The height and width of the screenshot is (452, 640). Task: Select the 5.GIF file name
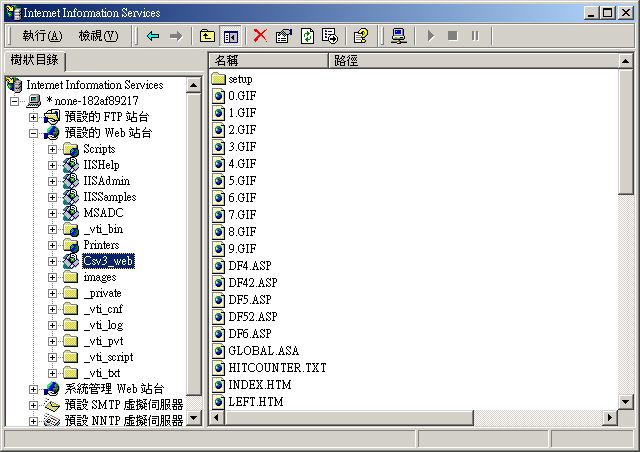tap(242, 181)
